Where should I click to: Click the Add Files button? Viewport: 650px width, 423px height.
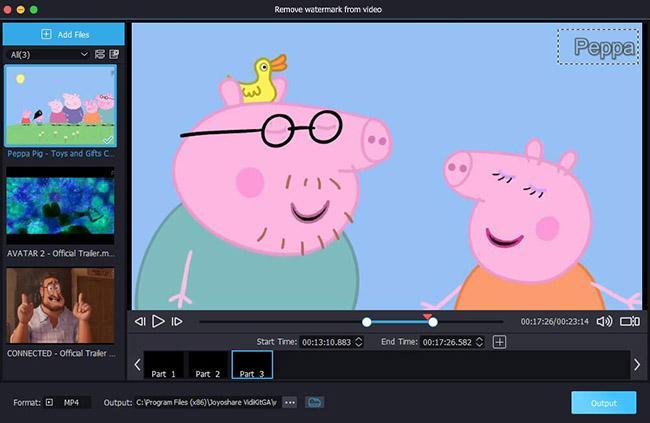tap(63, 34)
